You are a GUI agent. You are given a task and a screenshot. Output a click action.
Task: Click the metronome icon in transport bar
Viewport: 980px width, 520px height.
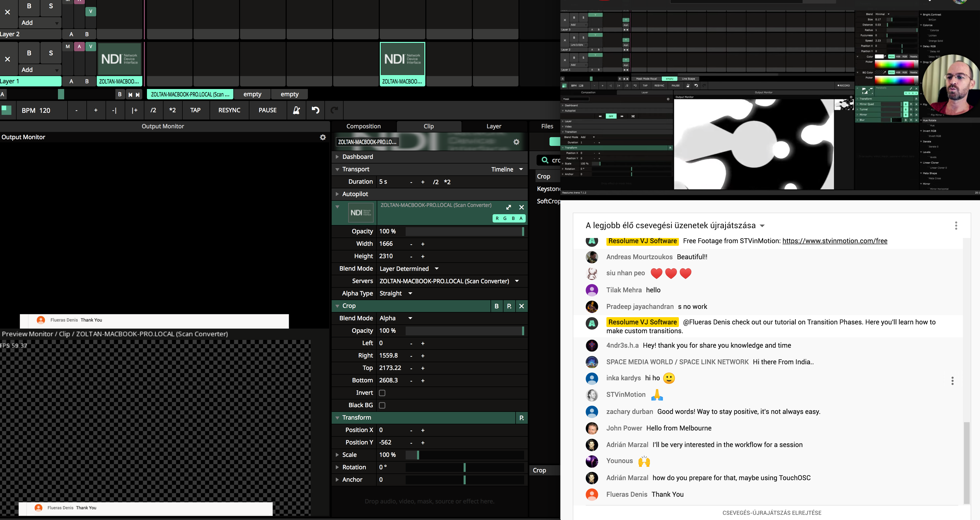coord(296,110)
